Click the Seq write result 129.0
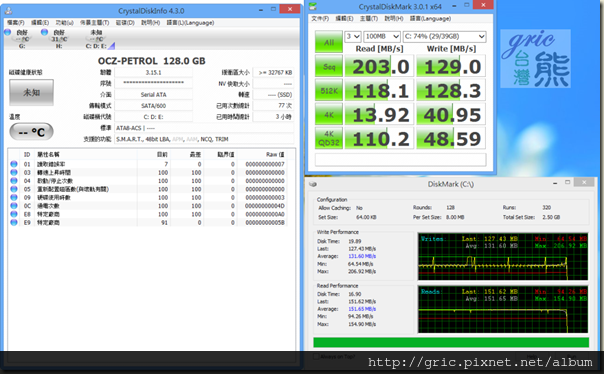This screenshot has width=604, height=374. [451, 67]
